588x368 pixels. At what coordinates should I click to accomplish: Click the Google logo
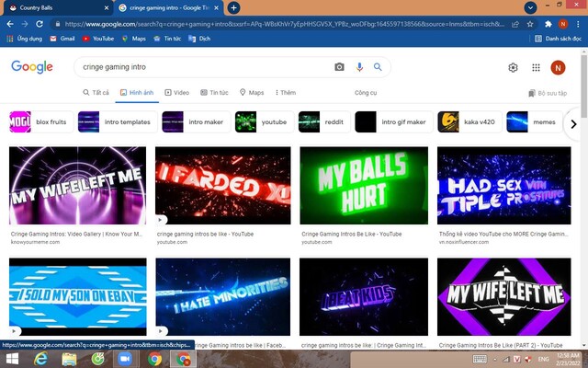[x=32, y=67]
